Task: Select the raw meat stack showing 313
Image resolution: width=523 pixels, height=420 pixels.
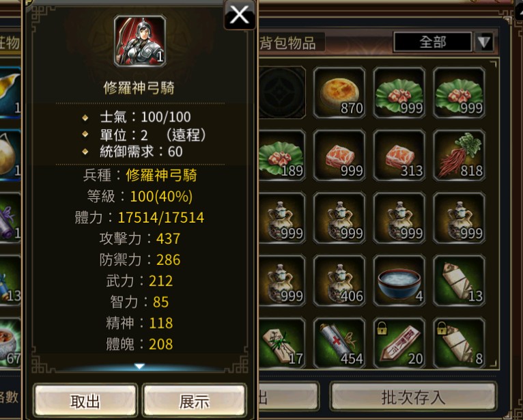Action: point(399,156)
